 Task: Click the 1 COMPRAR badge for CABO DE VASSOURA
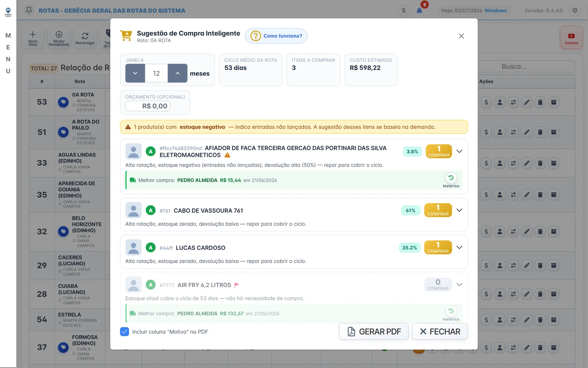click(x=438, y=210)
